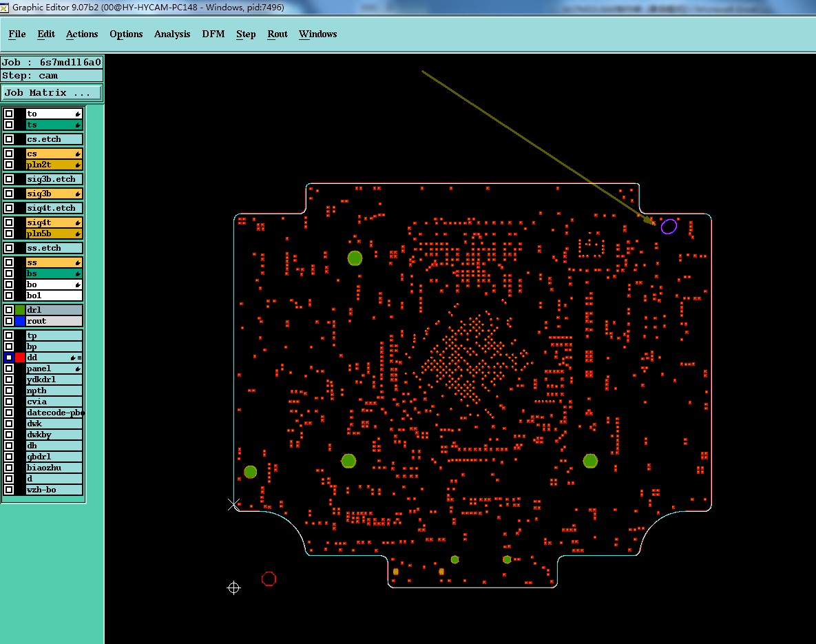This screenshot has width=816, height=644.
Task: Toggle the checkbox for the 'to' layer
Action: [9, 114]
